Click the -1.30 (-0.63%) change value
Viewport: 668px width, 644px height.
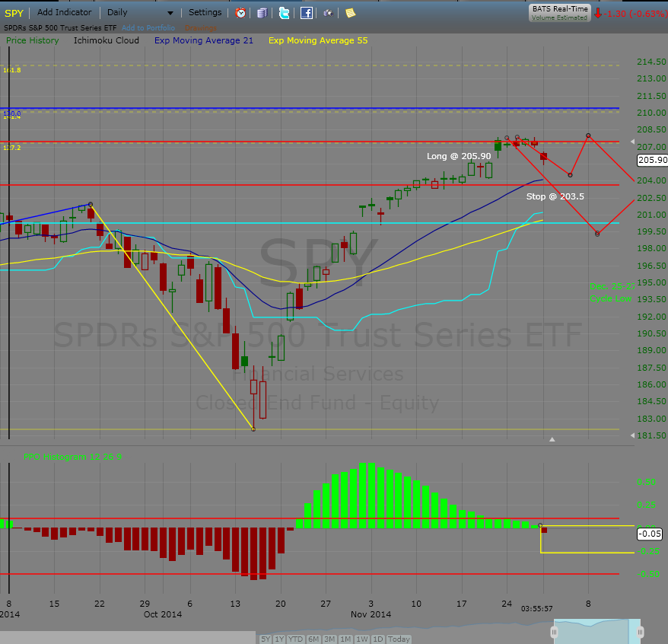pos(635,14)
